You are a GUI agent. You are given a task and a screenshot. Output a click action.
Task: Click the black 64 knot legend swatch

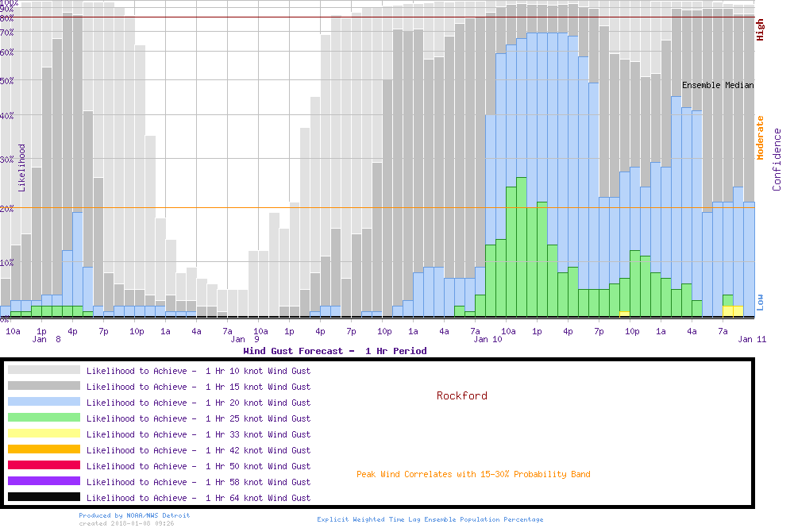[x=44, y=497]
